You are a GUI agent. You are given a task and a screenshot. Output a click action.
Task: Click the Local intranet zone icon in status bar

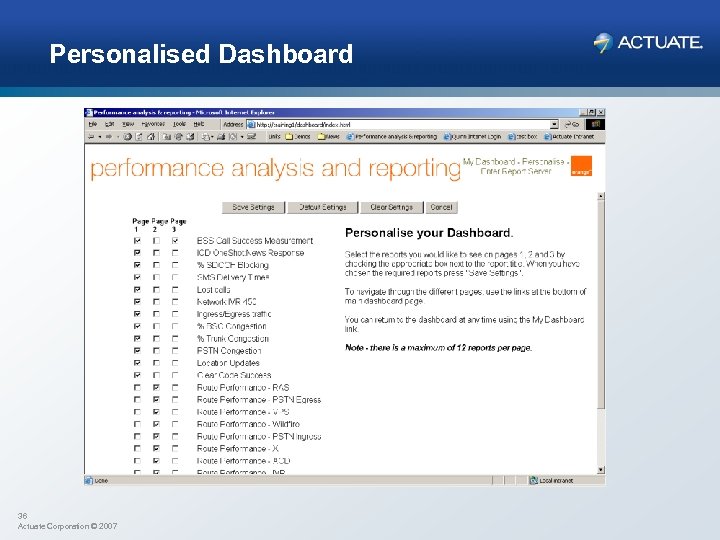point(534,480)
